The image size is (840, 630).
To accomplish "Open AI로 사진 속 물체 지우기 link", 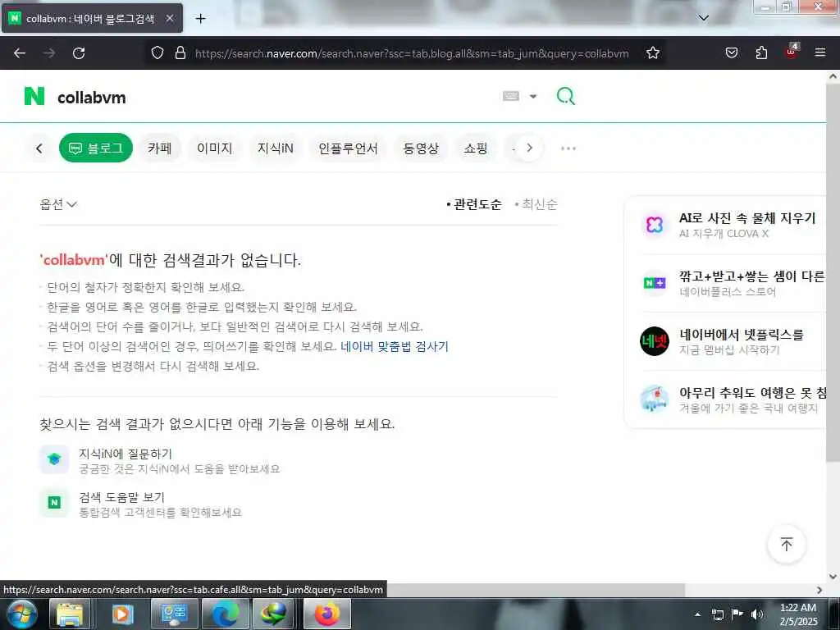I will (x=747, y=218).
